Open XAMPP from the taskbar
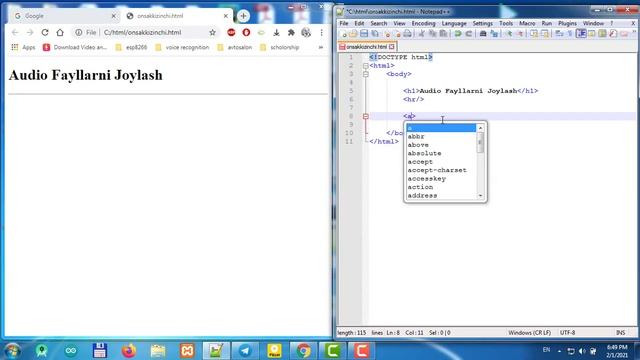 click(x=187, y=351)
